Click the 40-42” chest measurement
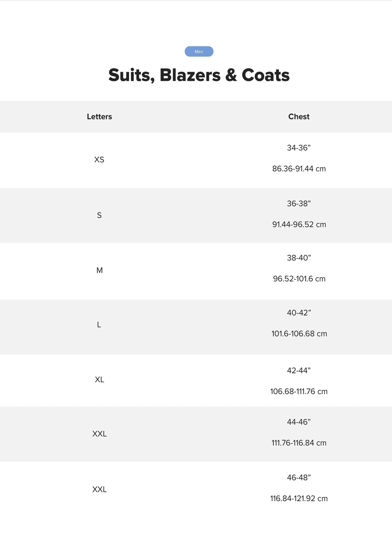The width and height of the screenshot is (392, 539). pyautogui.click(x=299, y=313)
